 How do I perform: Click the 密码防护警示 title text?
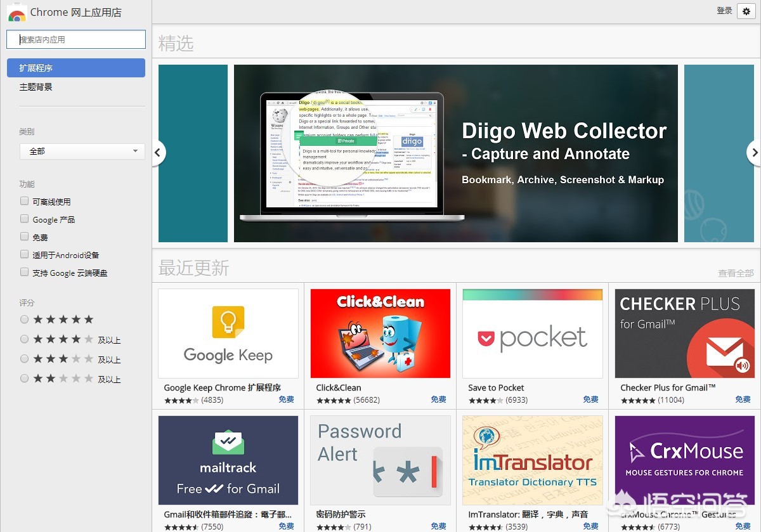[x=341, y=514]
